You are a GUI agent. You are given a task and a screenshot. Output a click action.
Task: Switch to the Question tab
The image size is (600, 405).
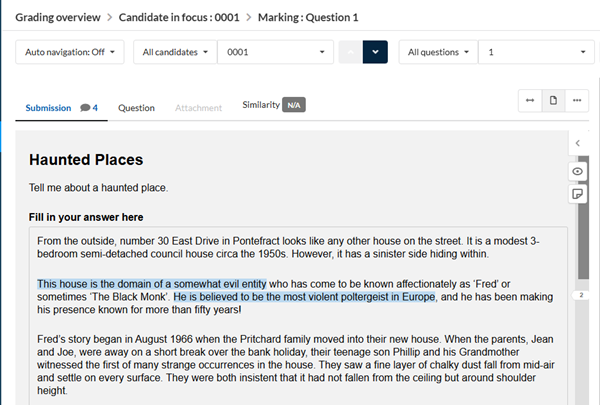[x=136, y=108]
